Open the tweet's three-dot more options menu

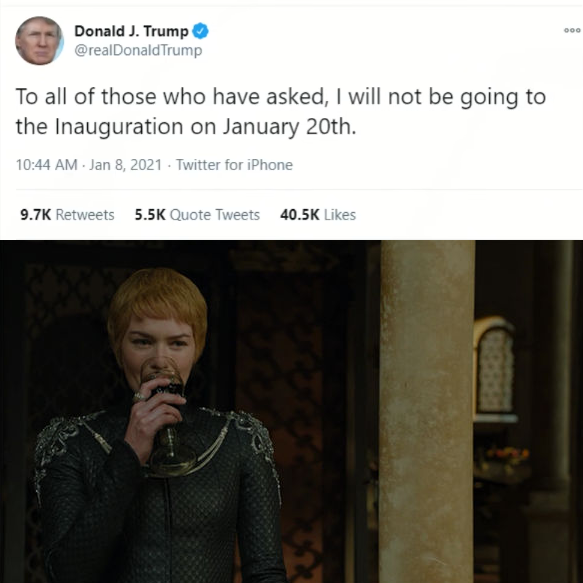572,30
